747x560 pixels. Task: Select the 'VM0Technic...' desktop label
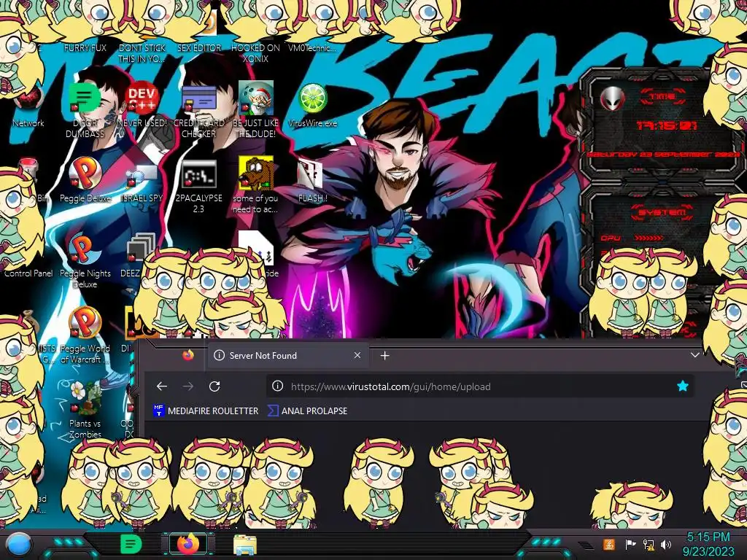(x=312, y=47)
